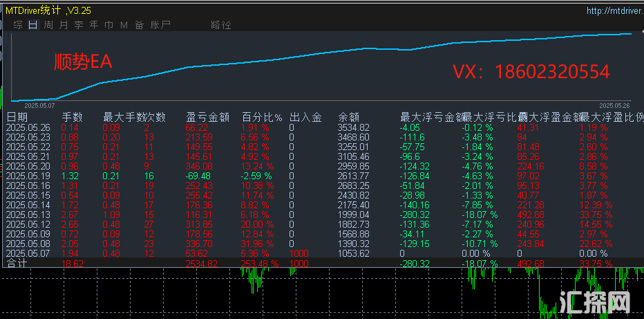Screen dimensions: 644x319
Task: Click the 1.32 lots value
Action: [x=69, y=176]
